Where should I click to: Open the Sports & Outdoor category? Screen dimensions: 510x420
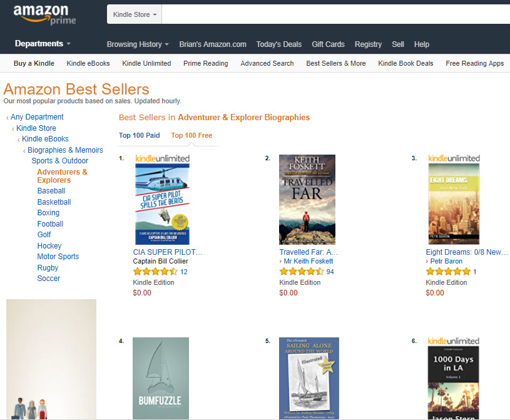60,161
